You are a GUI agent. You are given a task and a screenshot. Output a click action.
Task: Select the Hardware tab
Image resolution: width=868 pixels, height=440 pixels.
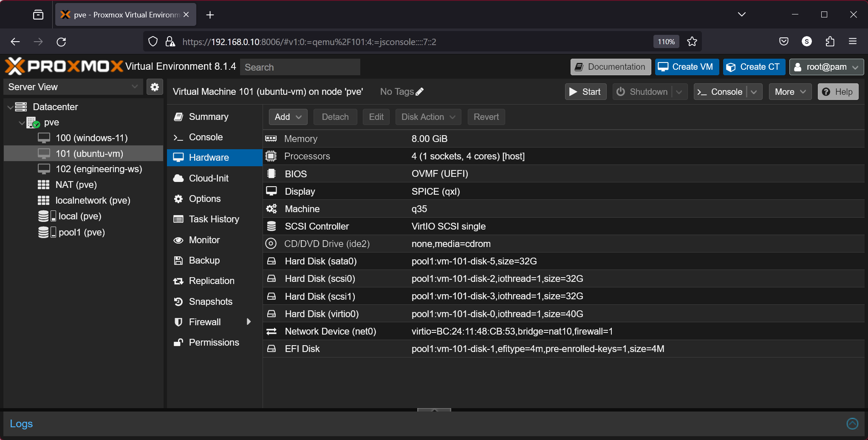215,158
